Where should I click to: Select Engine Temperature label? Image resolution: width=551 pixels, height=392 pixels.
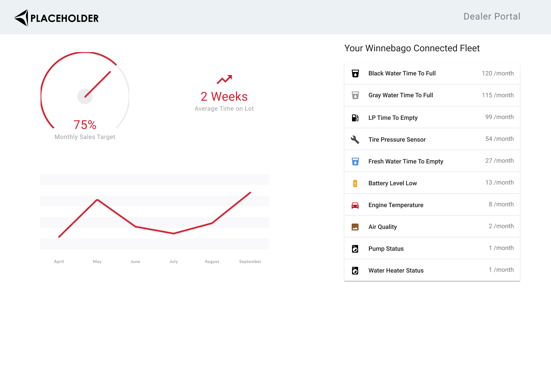pos(396,205)
